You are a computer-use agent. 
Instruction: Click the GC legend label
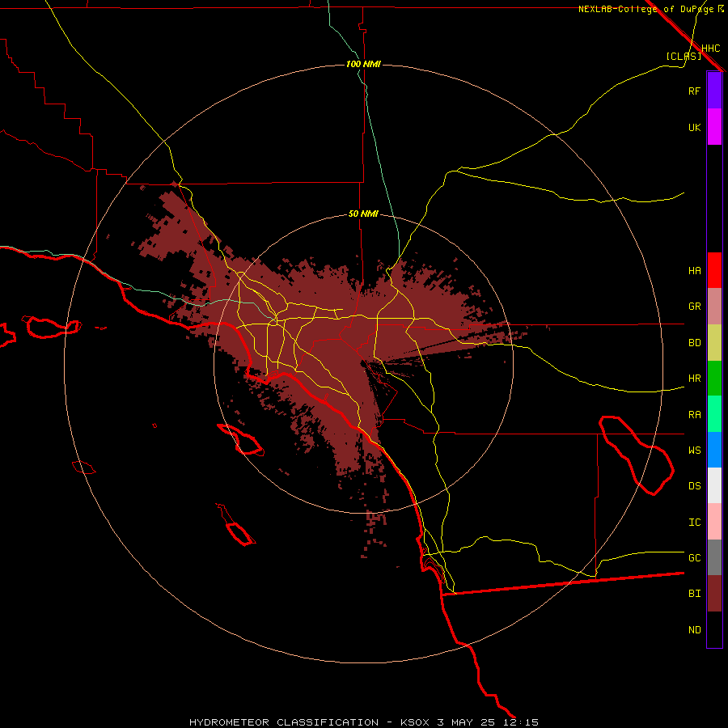click(694, 558)
